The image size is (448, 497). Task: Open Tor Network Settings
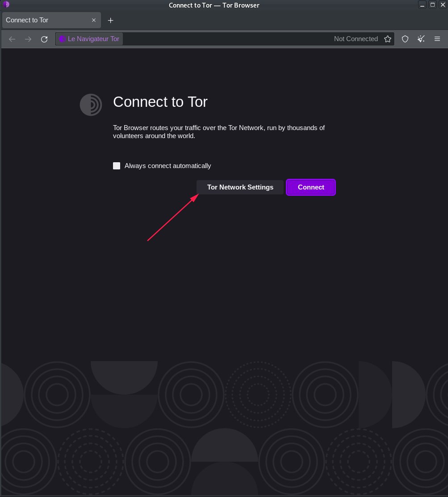[x=240, y=187]
